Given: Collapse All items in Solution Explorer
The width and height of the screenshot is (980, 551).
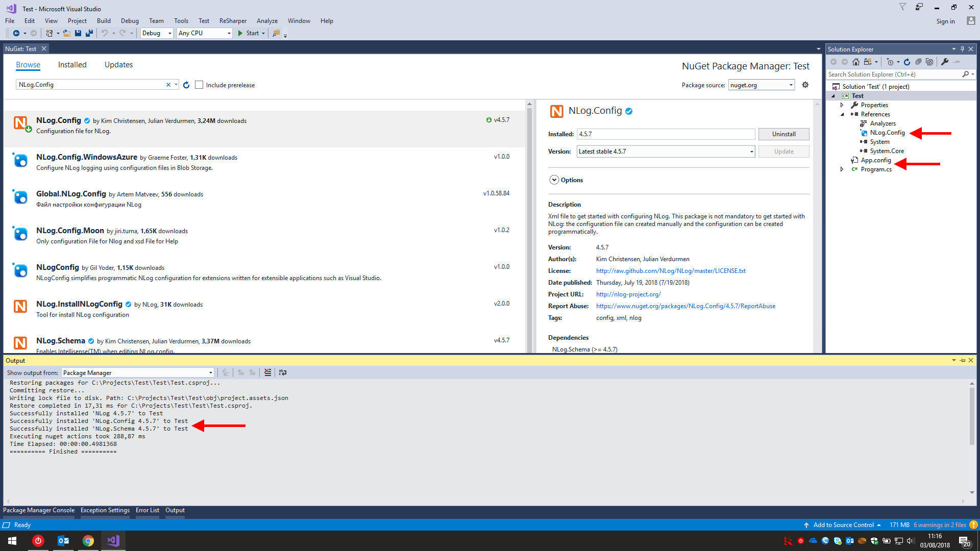Looking at the screenshot, I should [918, 62].
